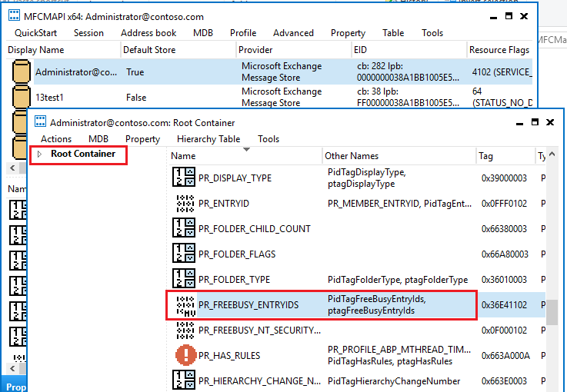Open the Hierarchy Table menu
Screen dimensions: 567x392
208,139
